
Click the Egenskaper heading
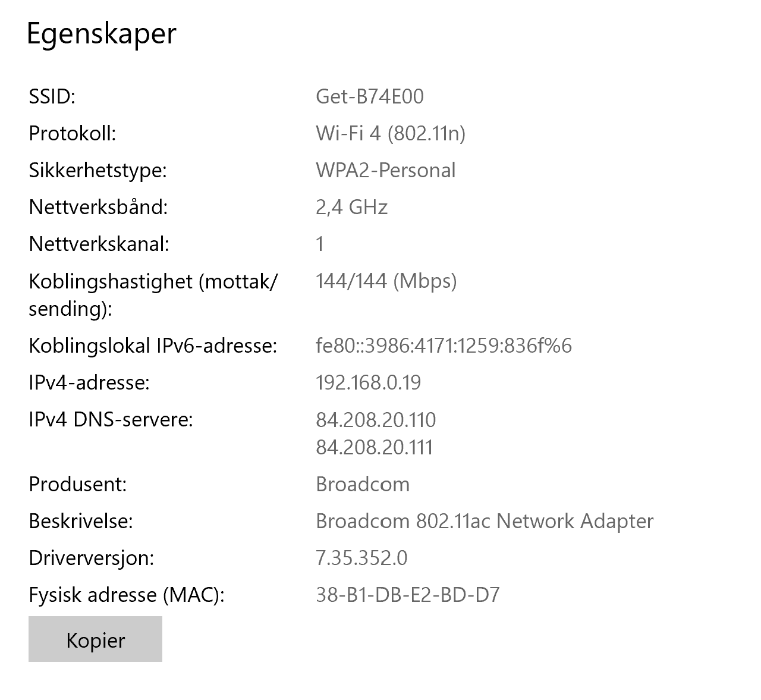click(102, 33)
